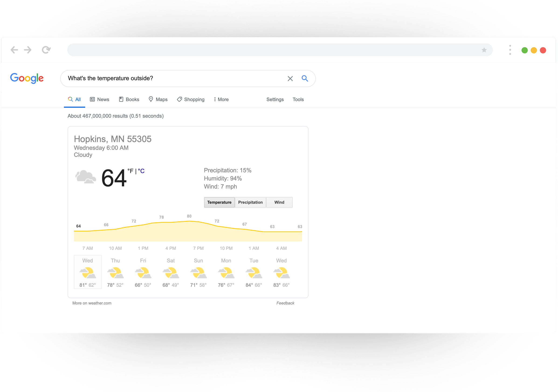Switch graph to Wind
The height and width of the screenshot is (392, 558).
click(x=279, y=202)
